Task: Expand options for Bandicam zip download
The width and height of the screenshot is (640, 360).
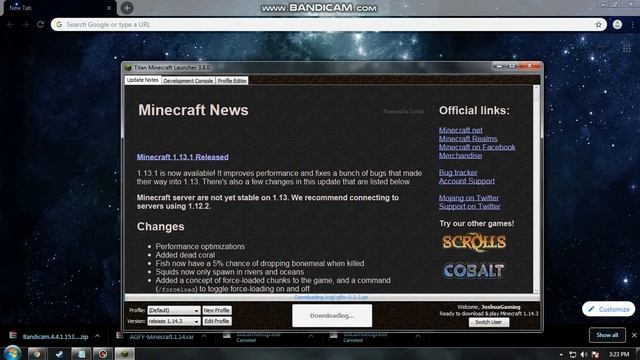Action: tap(98, 336)
